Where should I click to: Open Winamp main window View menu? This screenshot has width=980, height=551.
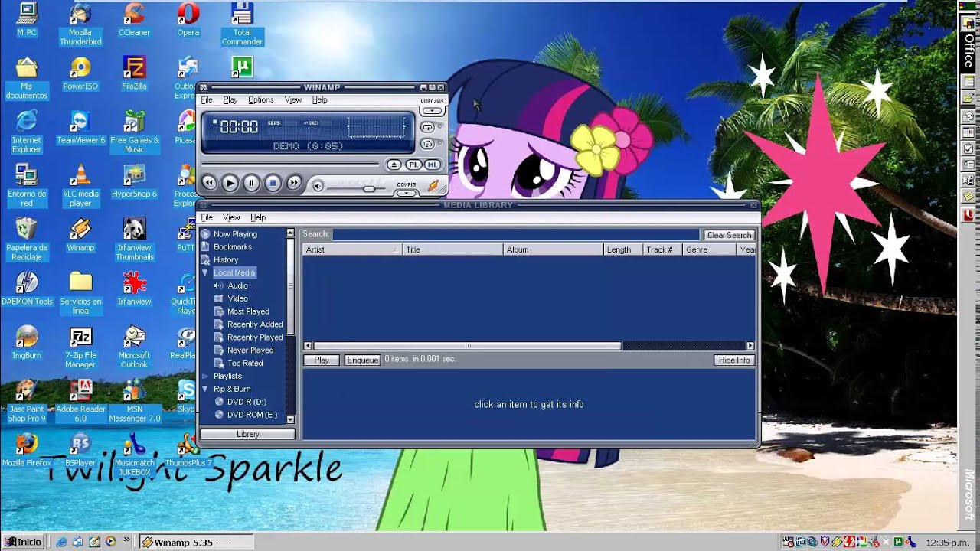pos(293,100)
